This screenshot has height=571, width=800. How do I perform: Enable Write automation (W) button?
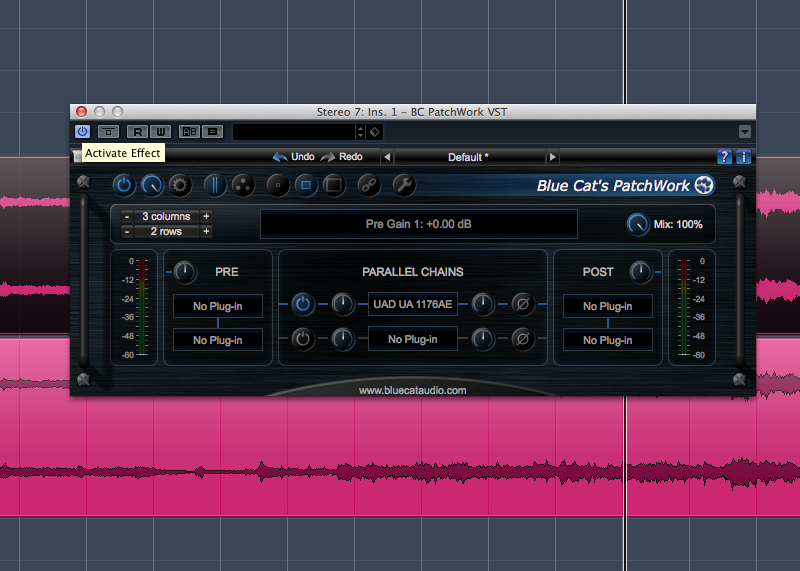pos(160,132)
